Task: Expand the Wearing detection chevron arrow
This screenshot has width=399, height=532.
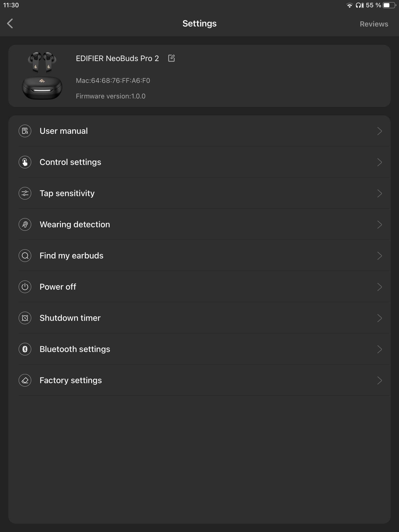Action: (x=379, y=224)
